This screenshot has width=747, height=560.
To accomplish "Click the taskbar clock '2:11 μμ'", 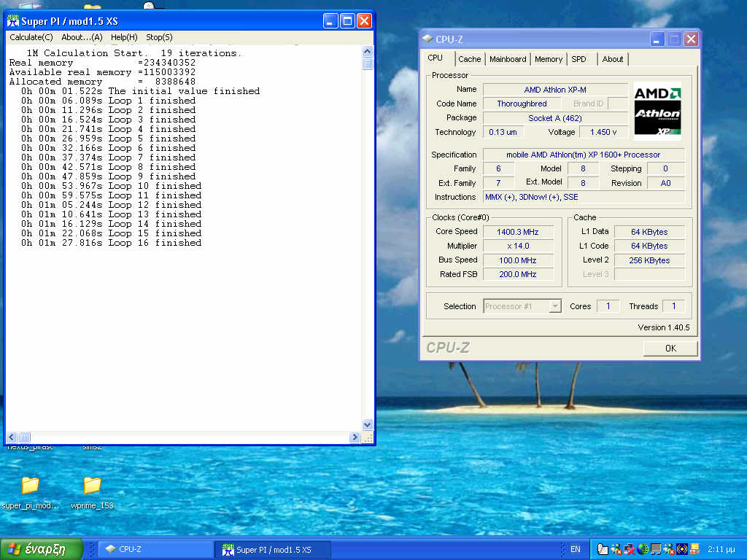I will [721, 549].
